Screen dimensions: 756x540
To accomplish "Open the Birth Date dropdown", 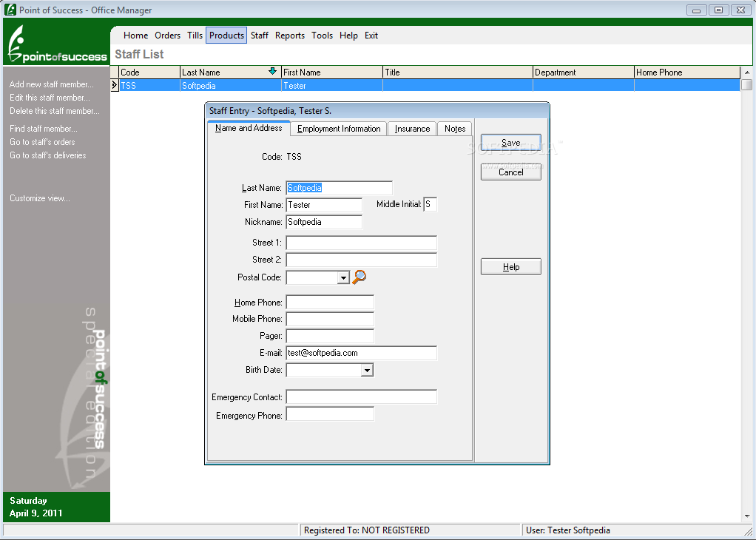I will coord(368,371).
